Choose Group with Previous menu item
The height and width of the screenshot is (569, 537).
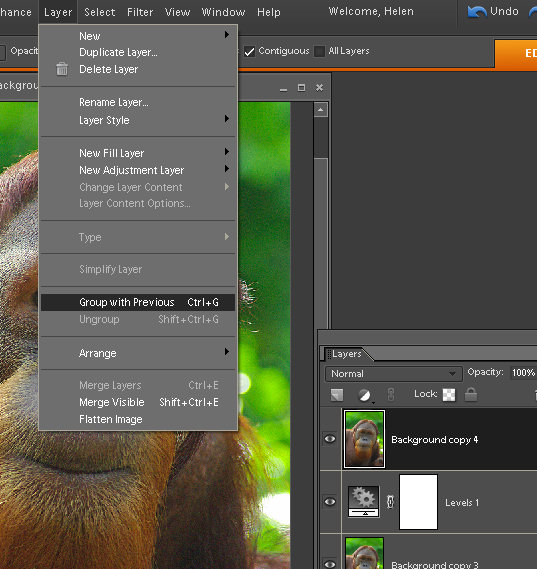coord(138,302)
